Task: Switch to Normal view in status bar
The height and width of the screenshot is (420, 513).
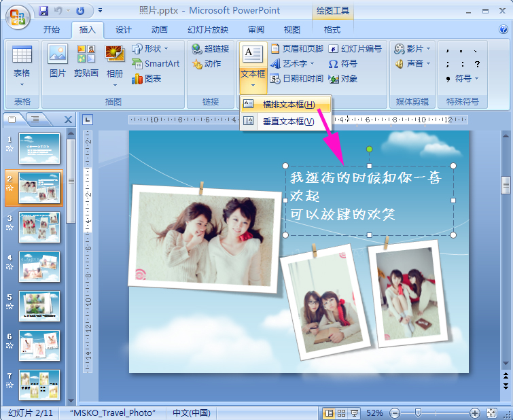Action: point(329,413)
